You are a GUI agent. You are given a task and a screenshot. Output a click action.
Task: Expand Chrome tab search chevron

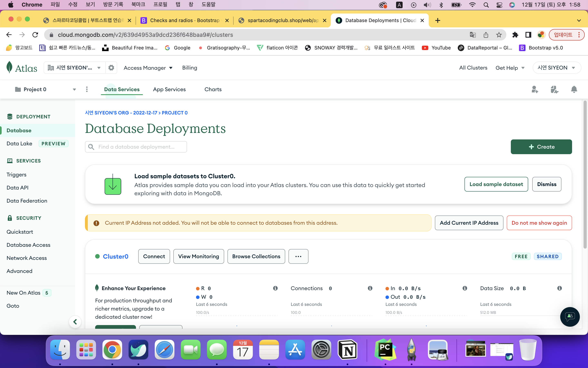click(579, 20)
